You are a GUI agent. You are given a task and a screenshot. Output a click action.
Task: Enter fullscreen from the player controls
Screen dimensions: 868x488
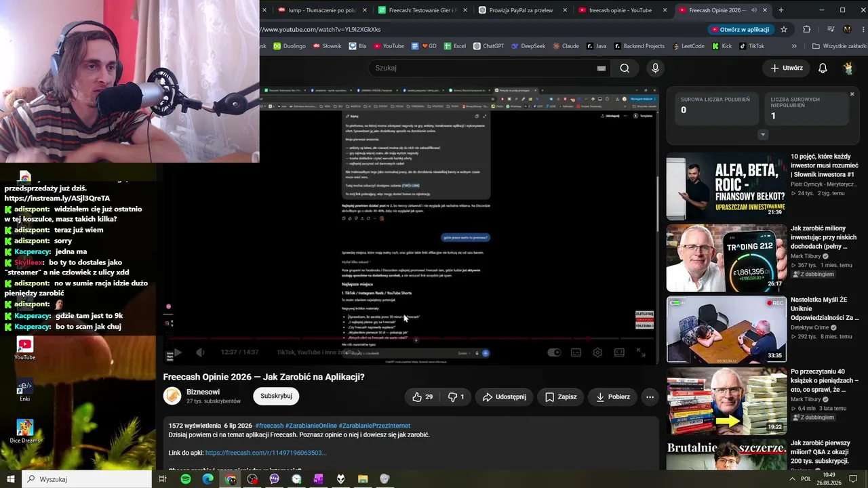pos(641,352)
